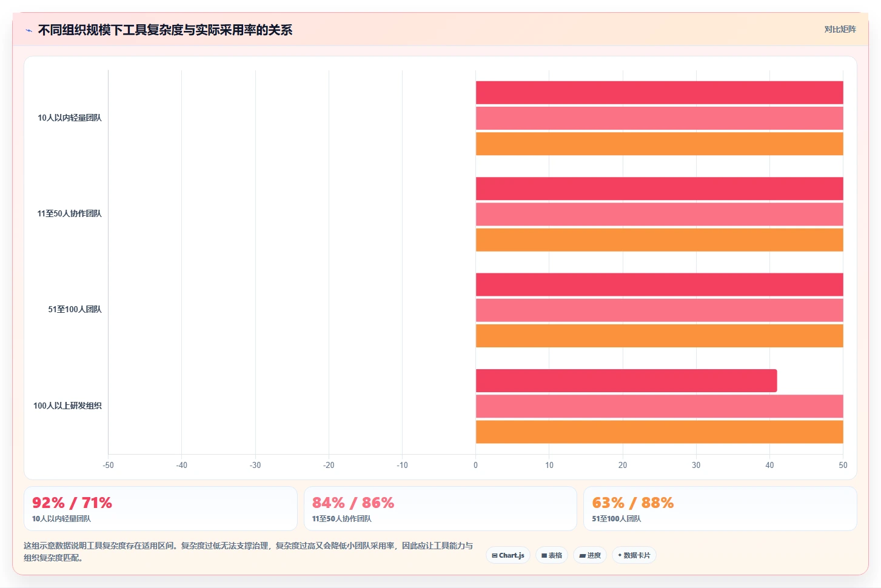Click the x-axis tick label 50
Screen dimensions: 881x588
843,465
